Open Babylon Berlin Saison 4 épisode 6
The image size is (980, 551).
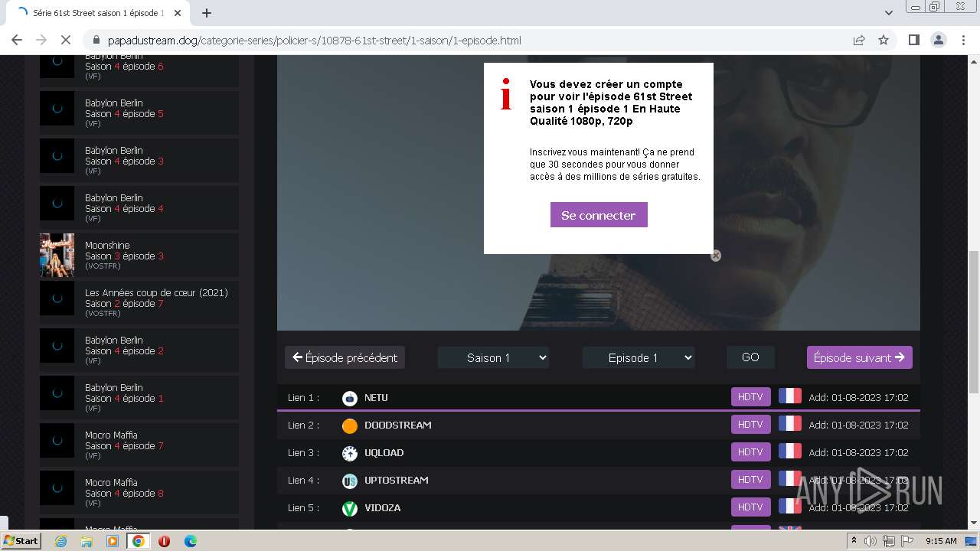139,67
